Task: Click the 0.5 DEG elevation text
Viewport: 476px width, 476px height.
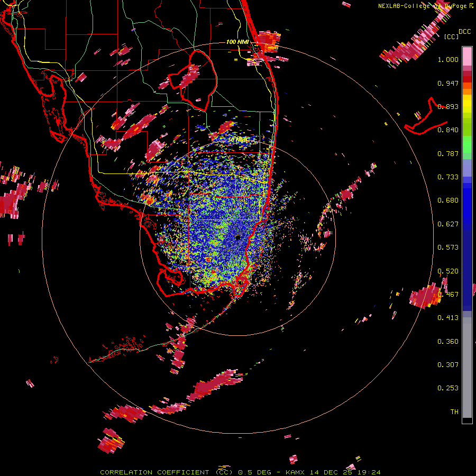Action: click(254, 472)
